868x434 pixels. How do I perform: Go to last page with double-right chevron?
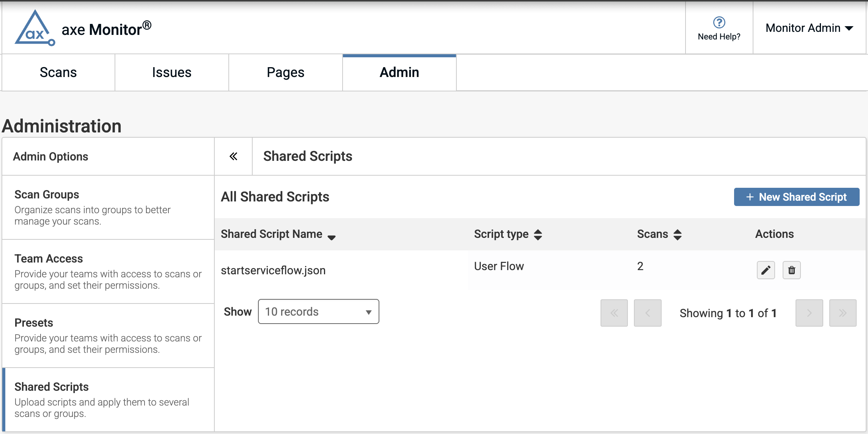pos(843,313)
